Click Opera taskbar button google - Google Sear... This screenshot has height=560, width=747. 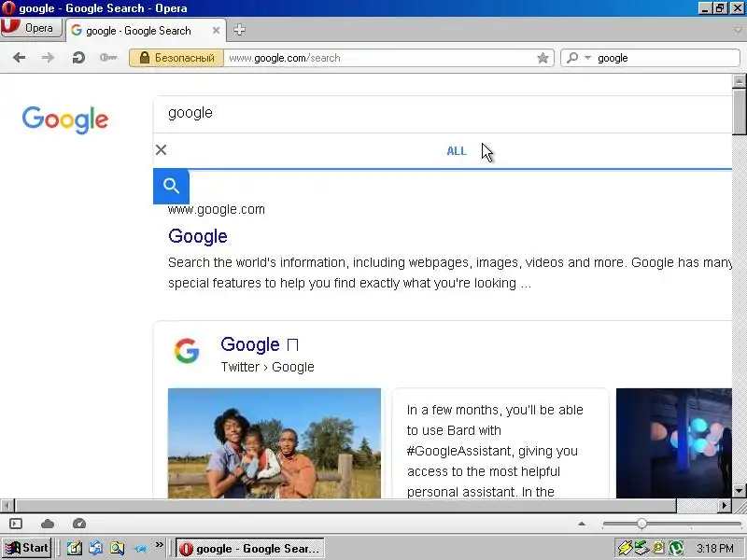click(x=250, y=549)
